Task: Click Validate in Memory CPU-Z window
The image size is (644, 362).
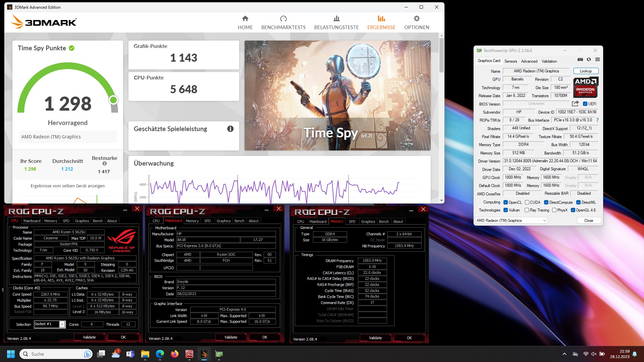Action: pos(375,338)
